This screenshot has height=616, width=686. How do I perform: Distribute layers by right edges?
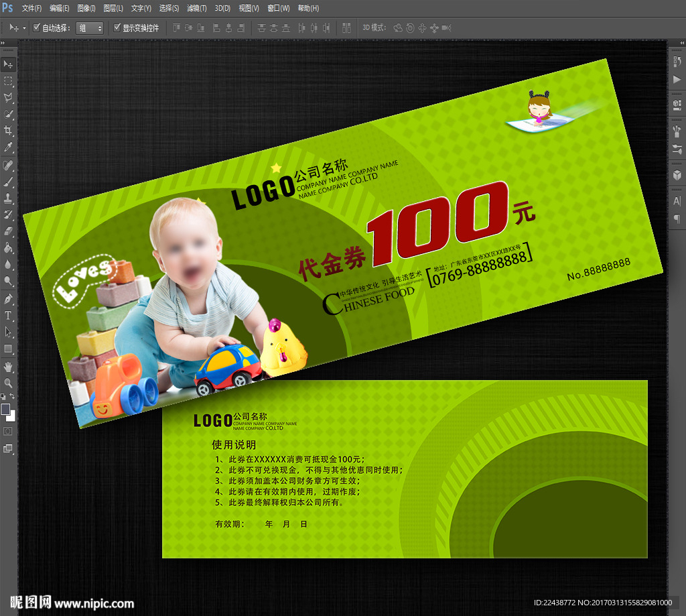(326, 28)
